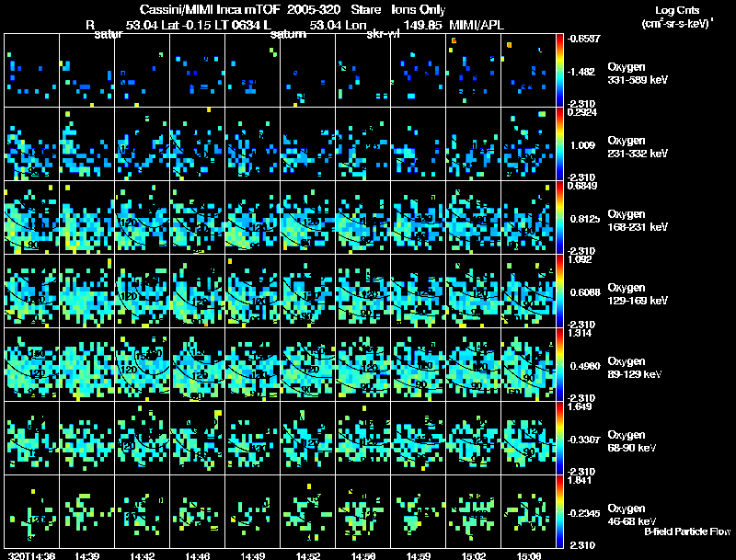The height and width of the screenshot is (560, 736).
Task: Select the 14:49 panel in 129-169 keV row
Action: [252, 291]
